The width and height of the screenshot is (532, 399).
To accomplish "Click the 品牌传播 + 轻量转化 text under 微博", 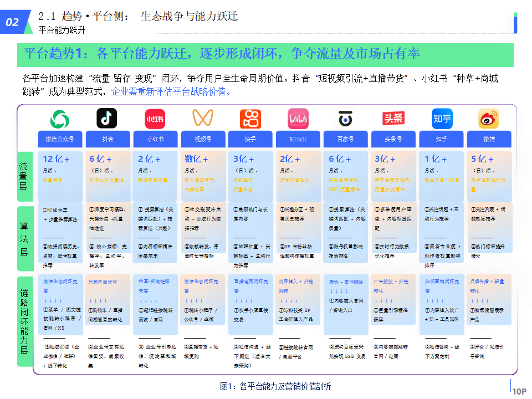I will [x=487, y=286].
